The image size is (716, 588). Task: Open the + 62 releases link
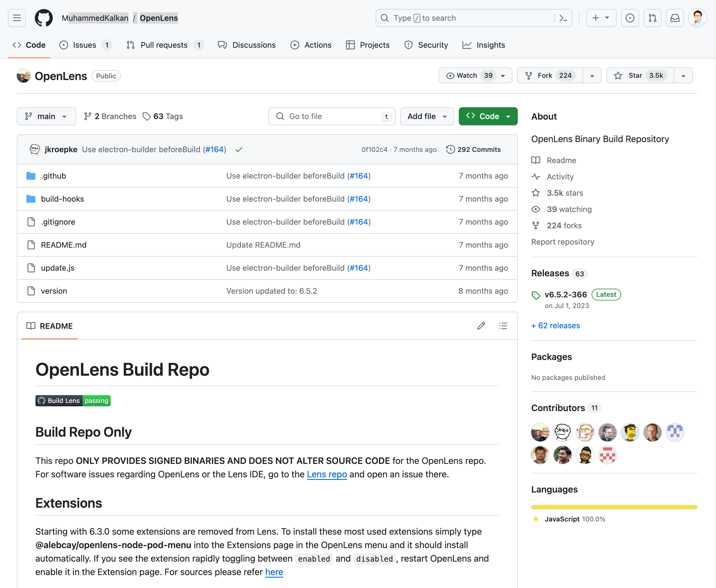[x=555, y=325]
